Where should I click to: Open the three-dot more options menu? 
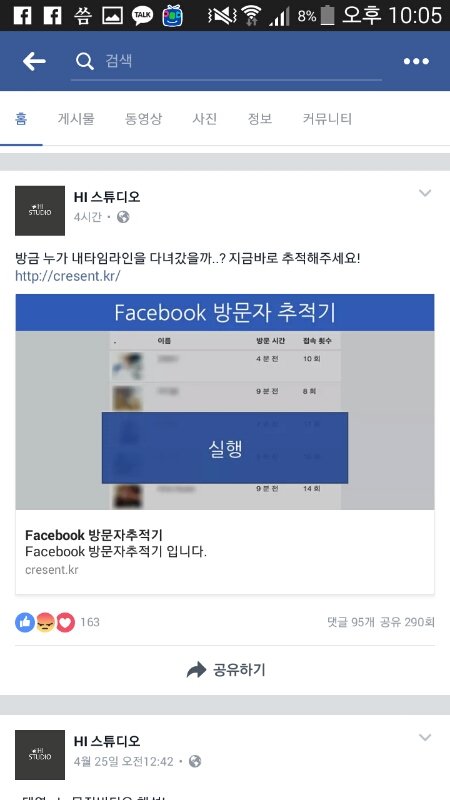(416, 61)
